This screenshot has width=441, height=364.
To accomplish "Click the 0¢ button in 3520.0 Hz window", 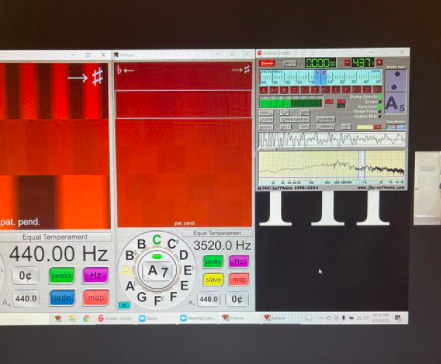I will pyautogui.click(x=237, y=299).
